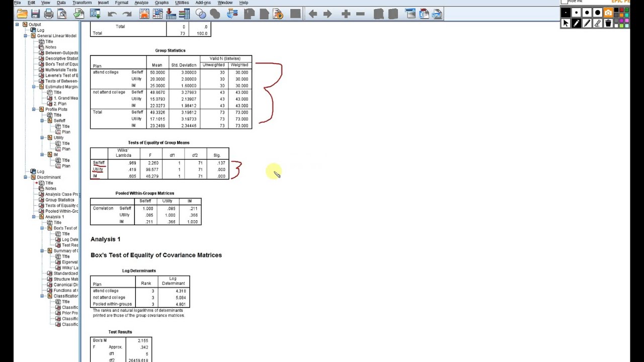Open the Transform menu
The width and height of the screenshot is (644, 362).
coord(82,3)
